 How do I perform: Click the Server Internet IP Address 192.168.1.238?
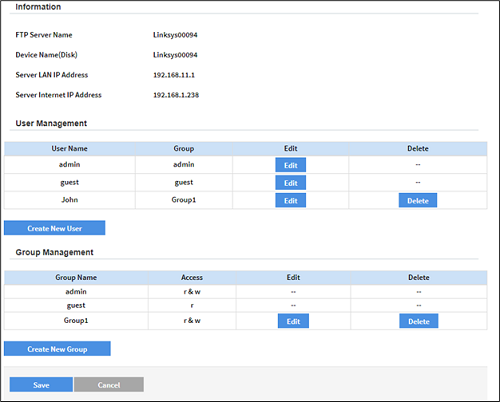pyautogui.click(x=176, y=95)
